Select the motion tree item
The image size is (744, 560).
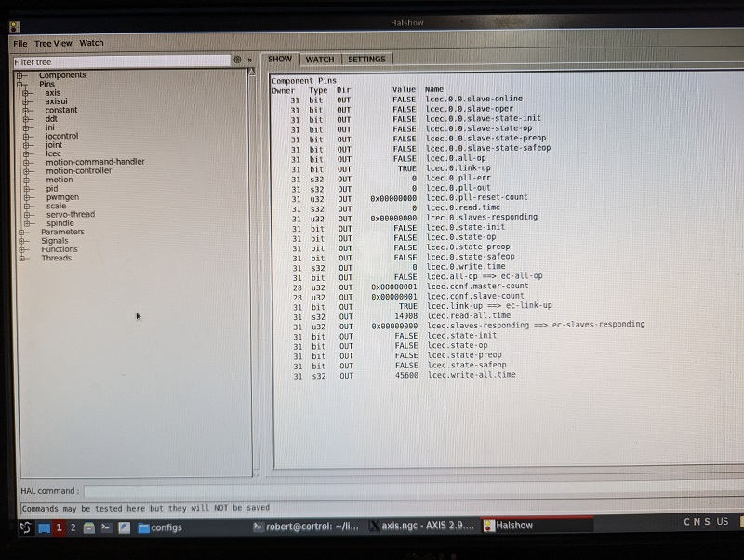point(60,180)
